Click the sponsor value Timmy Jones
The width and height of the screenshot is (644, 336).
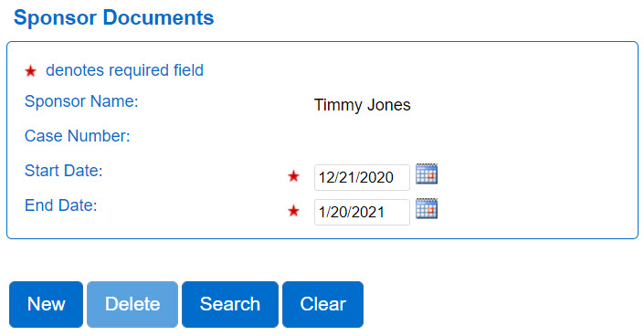point(363,105)
